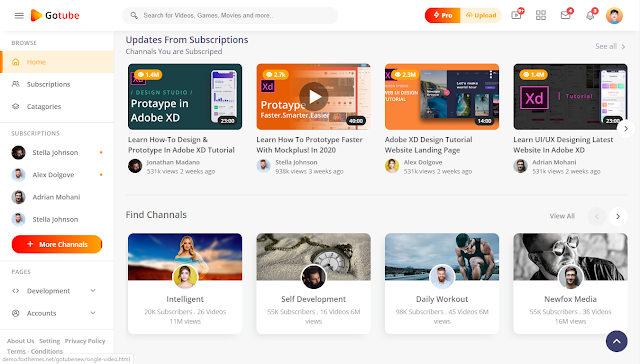Open the Conditions footer link
The image size is (640, 364).
click(47, 351)
